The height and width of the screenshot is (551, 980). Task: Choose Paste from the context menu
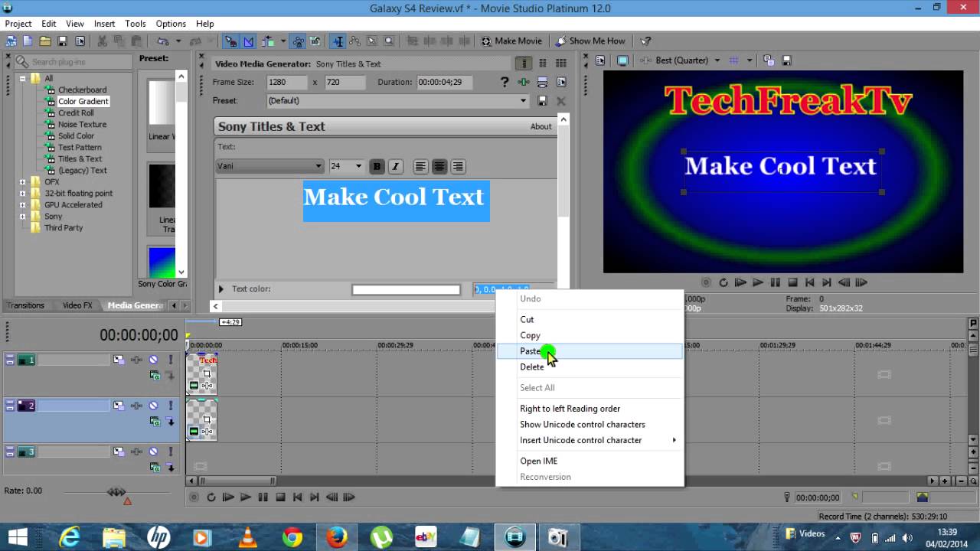590,351
